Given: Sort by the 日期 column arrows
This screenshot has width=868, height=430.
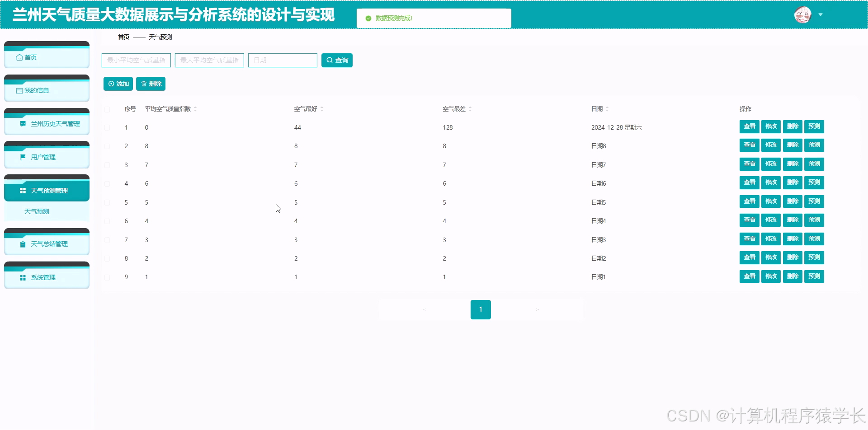Looking at the screenshot, I should click(607, 108).
